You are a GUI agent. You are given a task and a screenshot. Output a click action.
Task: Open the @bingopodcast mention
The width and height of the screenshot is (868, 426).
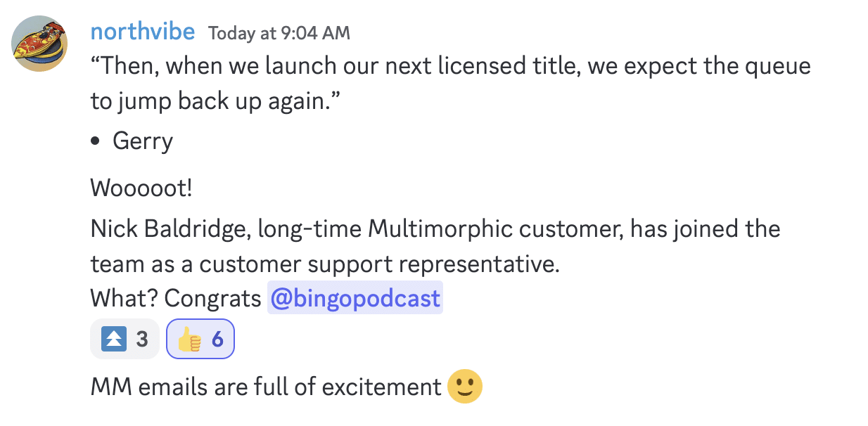coord(355,299)
